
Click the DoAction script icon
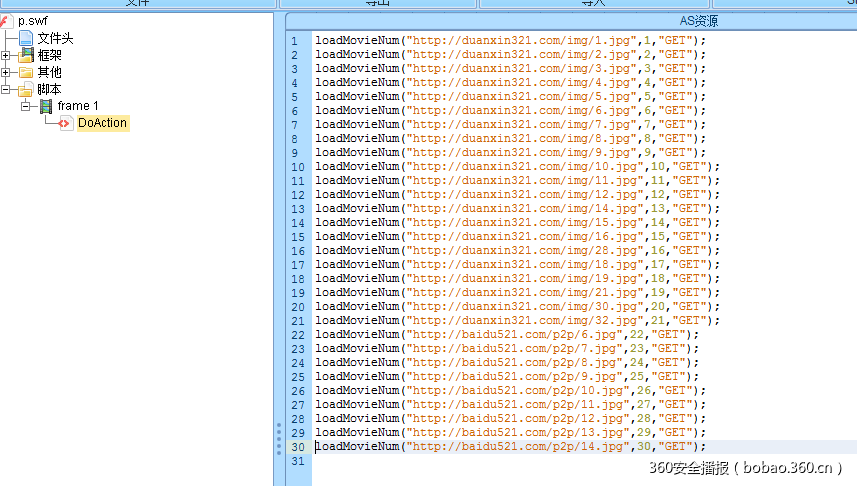pyautogui.click(x=66, y=123)
